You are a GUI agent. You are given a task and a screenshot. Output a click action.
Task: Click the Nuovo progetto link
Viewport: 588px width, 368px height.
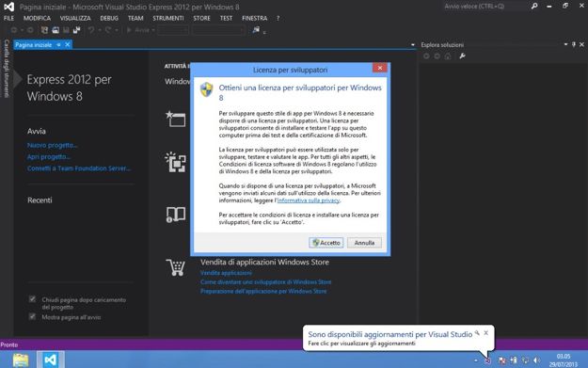pos(52,145)
